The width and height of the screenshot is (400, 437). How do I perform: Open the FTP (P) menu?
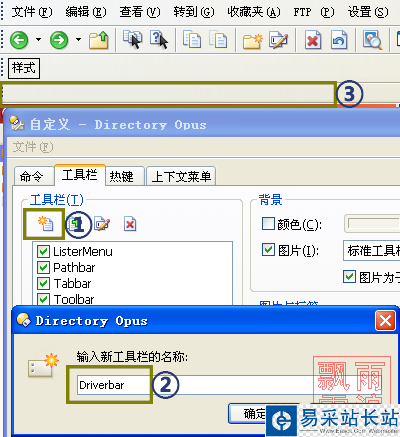tap(314, 12)
